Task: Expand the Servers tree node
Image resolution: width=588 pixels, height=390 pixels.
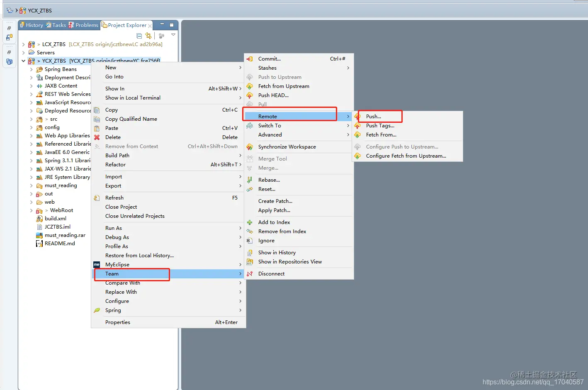Action: coord(24,53)
